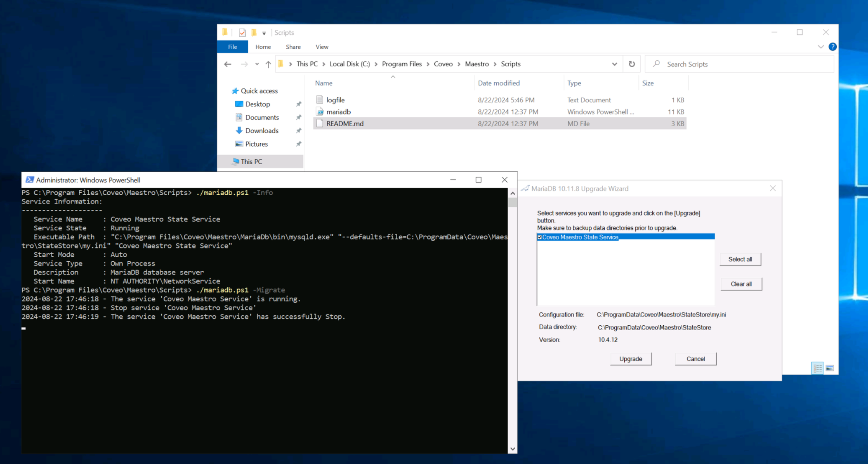Click PowerShell scrollbar down arrow

(x=512, y=449)
